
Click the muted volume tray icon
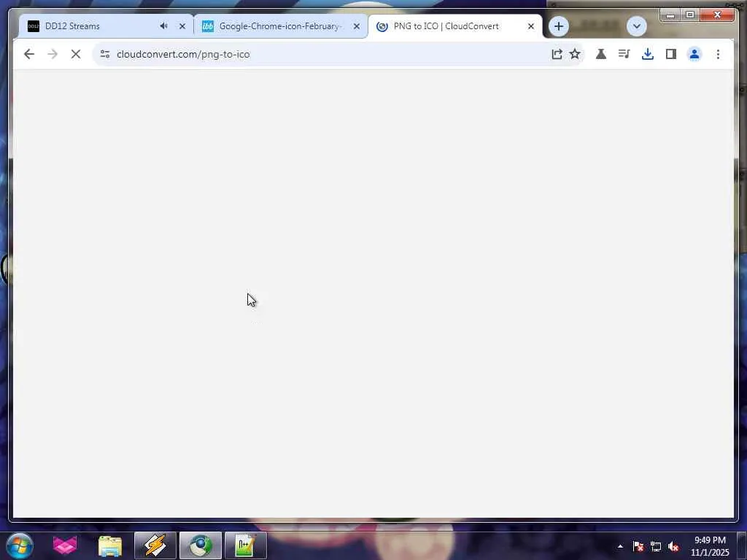[673, 547]
